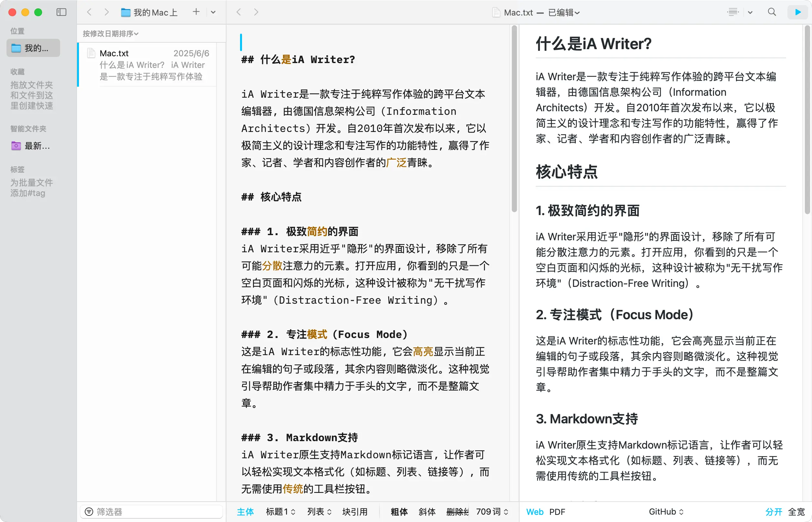812x522 pixels.
Task: Open the GitHub template dropdown
Action: coord(666,512)
